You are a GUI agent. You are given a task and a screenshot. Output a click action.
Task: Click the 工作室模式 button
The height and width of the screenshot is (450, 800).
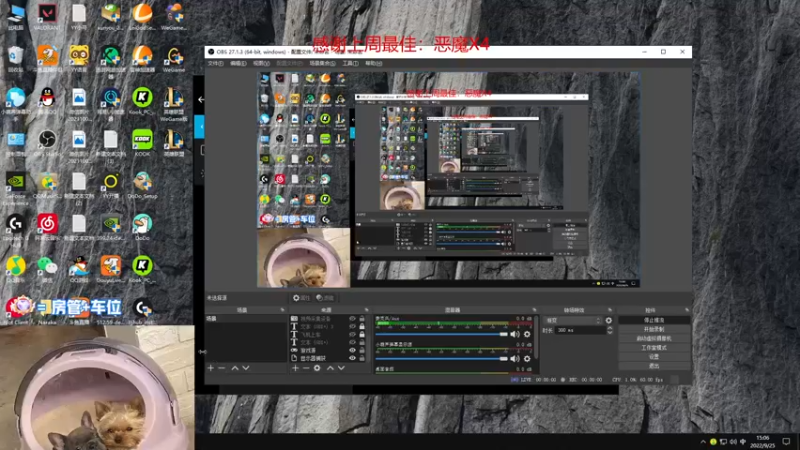click(654, 348)
